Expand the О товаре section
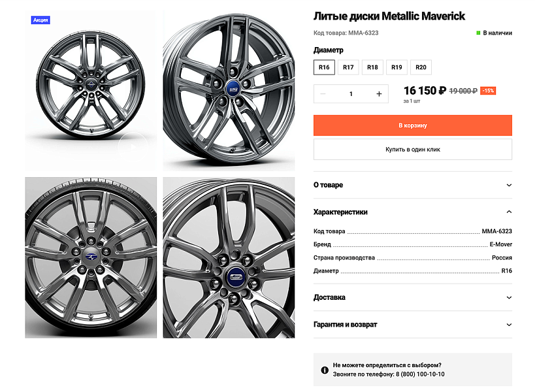The height and width of the screenshot is (392, 535). 412,185
